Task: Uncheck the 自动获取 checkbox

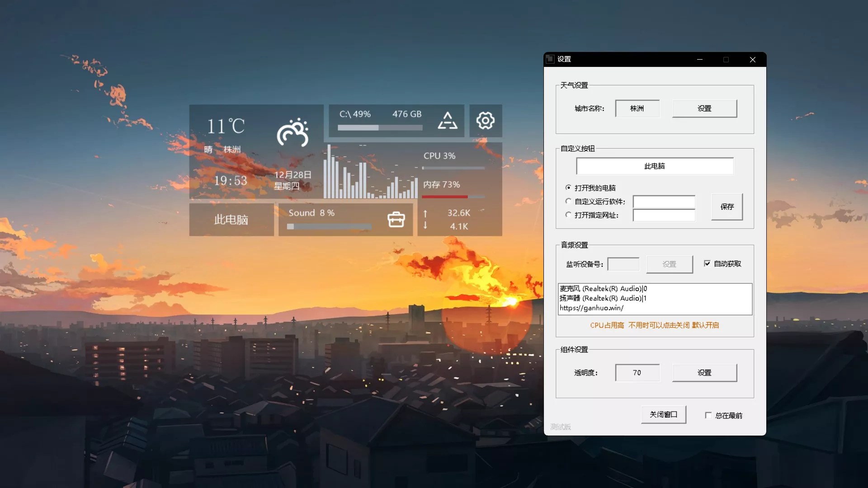Action: point(707,263)
